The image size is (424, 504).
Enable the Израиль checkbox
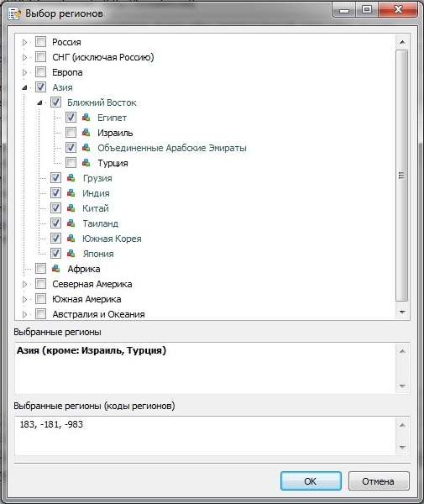click(x=71, y=133)
